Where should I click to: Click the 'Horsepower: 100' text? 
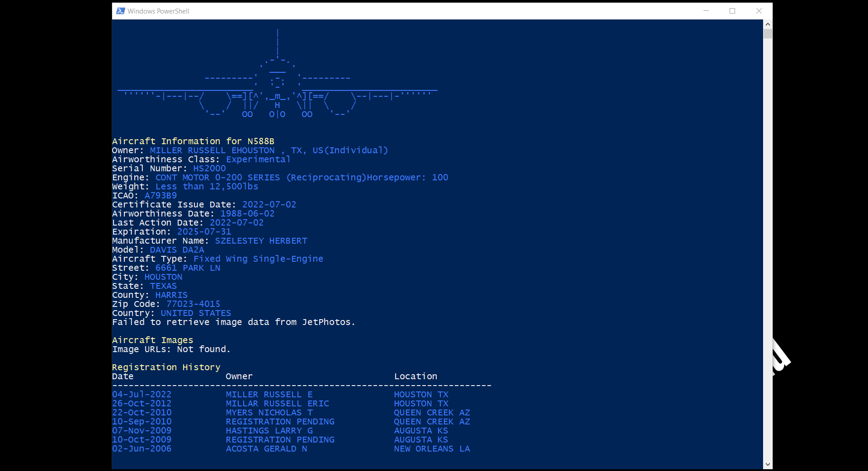point(407,178)
